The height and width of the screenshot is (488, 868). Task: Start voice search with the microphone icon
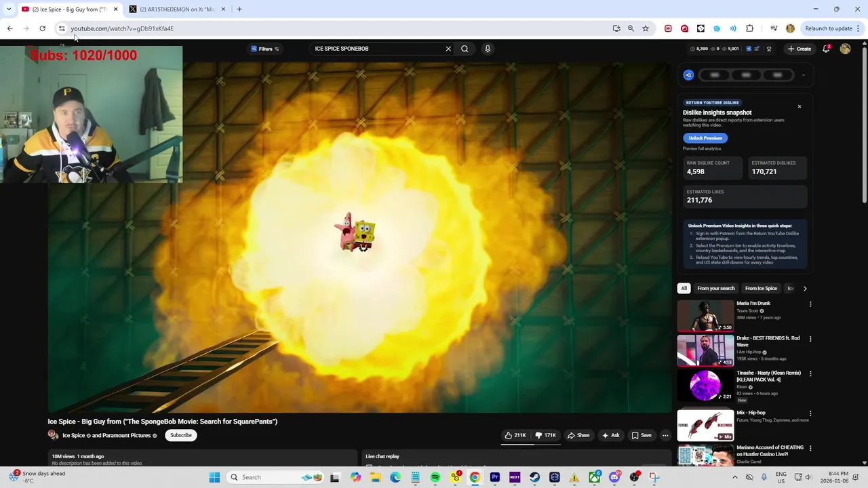click(x=487, y=49)
